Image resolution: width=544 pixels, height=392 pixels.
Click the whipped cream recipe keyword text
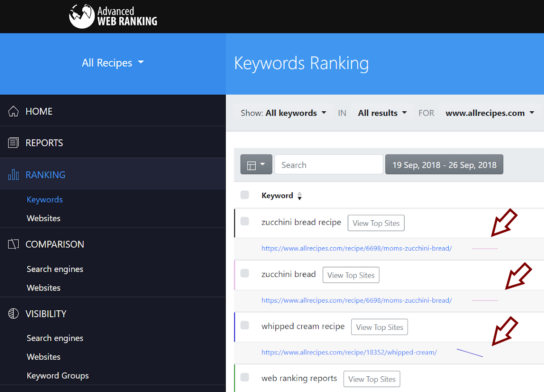[x=303, y=326]
